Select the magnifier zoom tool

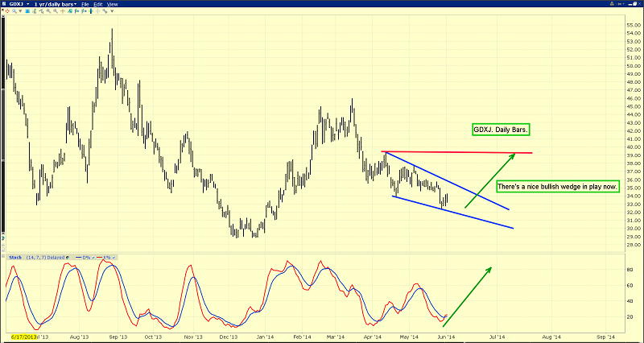pyautogui.click(x=14, y=11)
